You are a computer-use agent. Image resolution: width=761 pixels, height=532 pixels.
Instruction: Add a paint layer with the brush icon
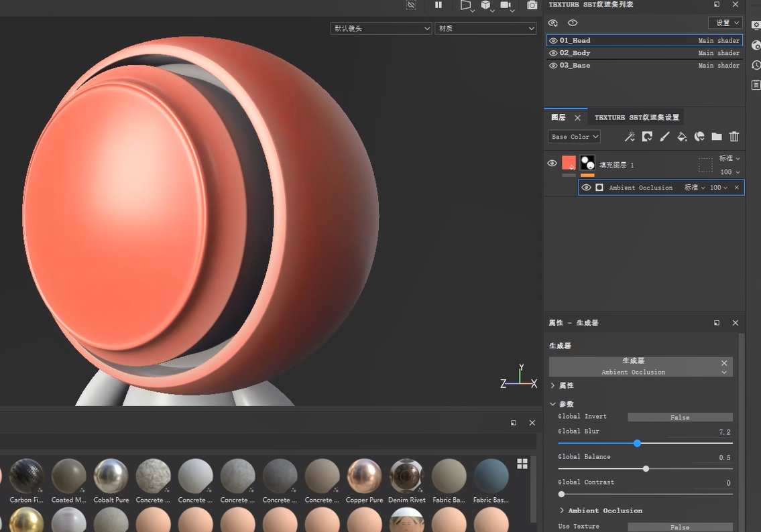click(664, 137)
